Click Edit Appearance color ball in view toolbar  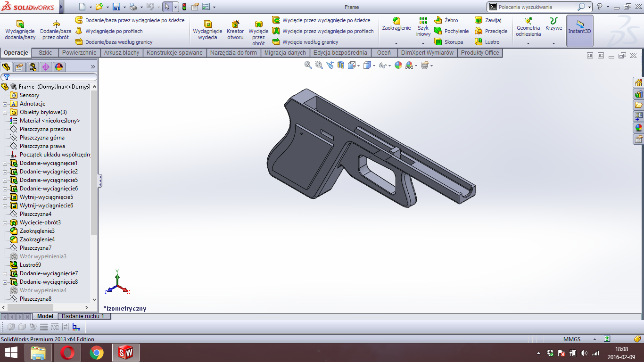click(398, 65)
